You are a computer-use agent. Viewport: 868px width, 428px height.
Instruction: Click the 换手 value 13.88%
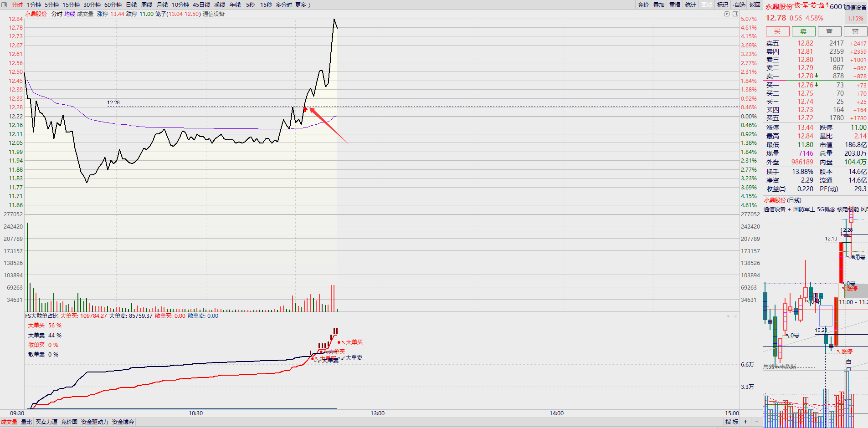pyautogui.click(x=802, y=172)
